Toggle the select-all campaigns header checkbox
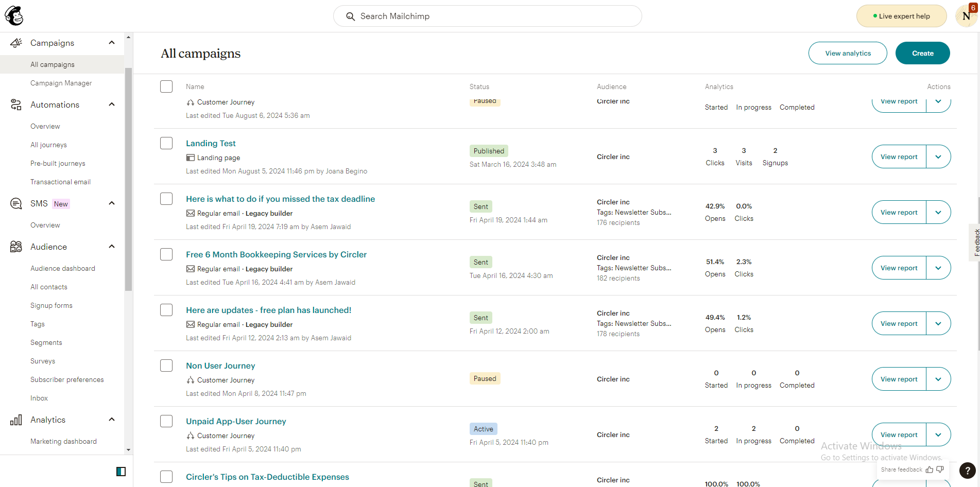This screenshot has width=980, height=487. [166, 86]
